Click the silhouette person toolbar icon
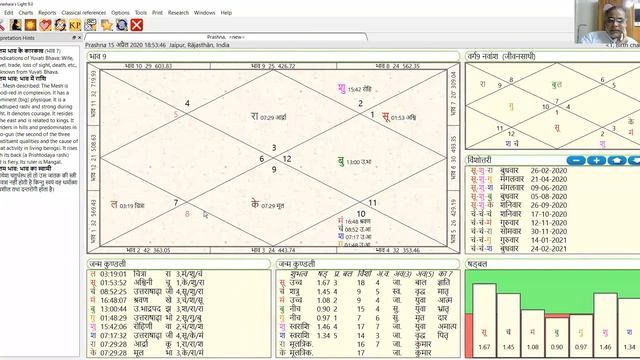Screen dimensions: 640x360 (16, 25)
